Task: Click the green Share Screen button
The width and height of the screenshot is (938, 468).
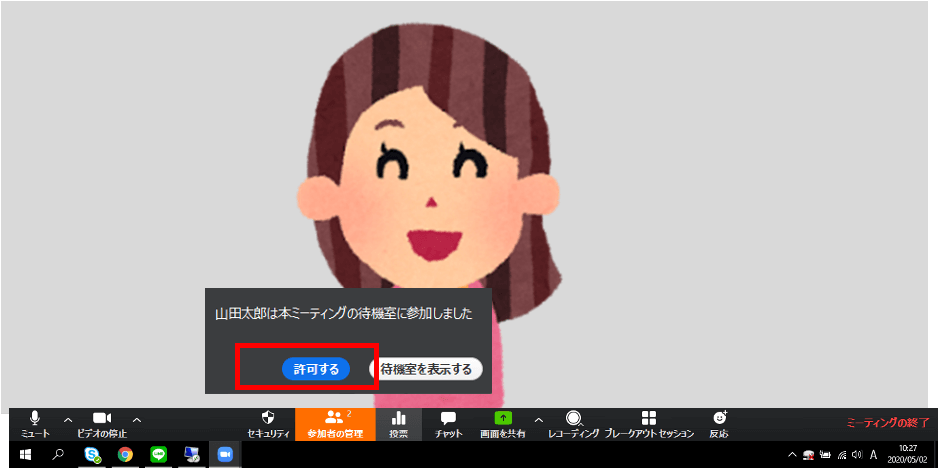Action: coord(505,423)
